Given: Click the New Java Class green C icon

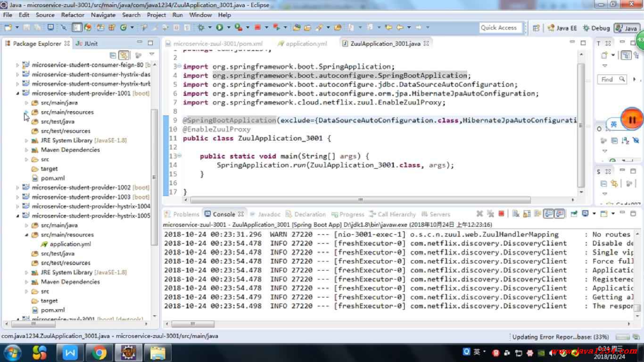Looking at the screenshot, I should pyautogui.click(x=124, y=27).
